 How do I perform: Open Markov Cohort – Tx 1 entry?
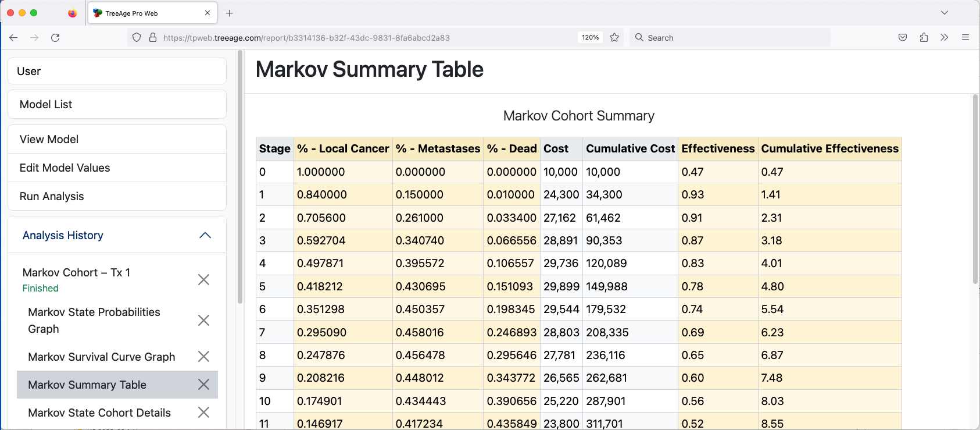click(76, 272)
